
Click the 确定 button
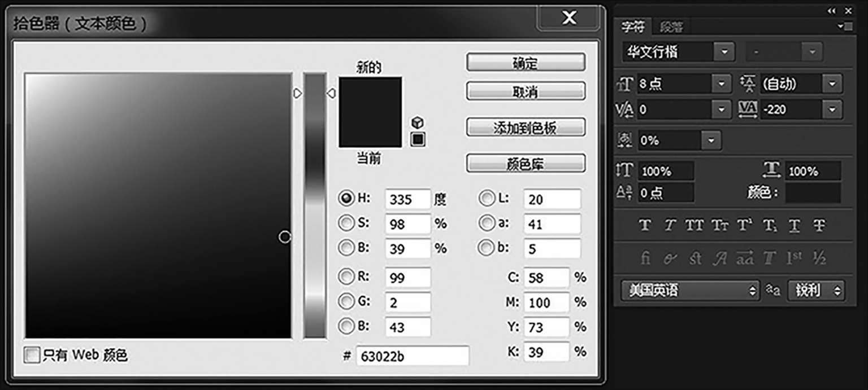[x=526, y=63]
